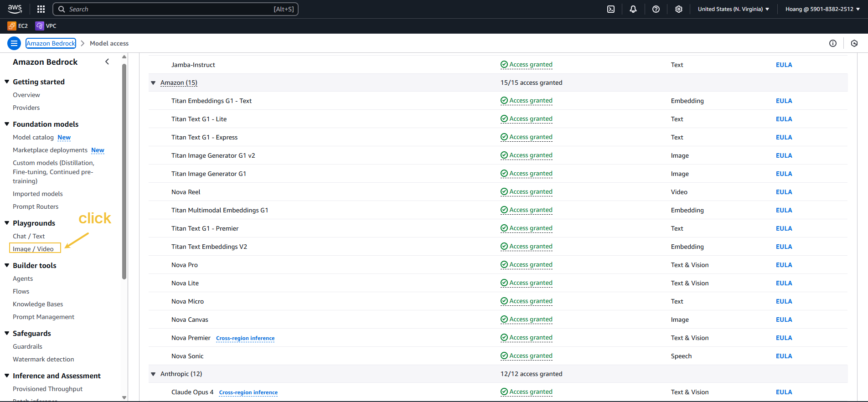Click the Video modality cell for Nova Reel
Viewport: 868px width, 402px height.
(x=679, y=192)
